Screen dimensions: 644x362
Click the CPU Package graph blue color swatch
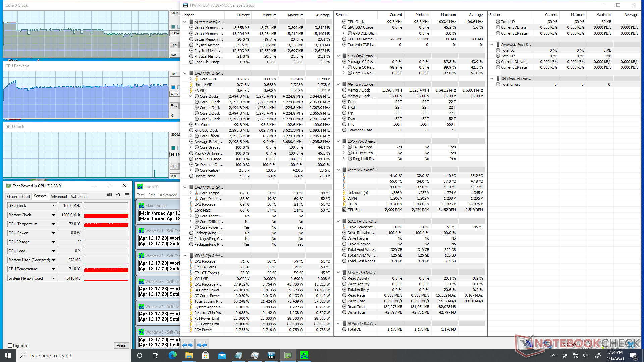click(x=173, y=87)
